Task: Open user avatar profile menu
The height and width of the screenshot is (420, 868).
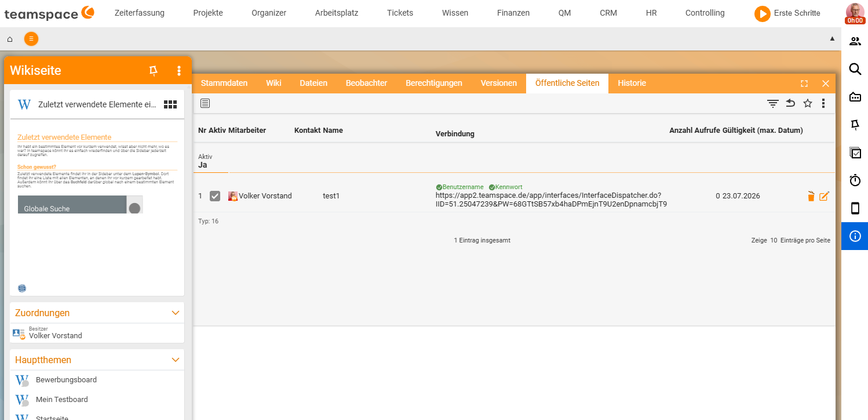Action: (855, 13)
